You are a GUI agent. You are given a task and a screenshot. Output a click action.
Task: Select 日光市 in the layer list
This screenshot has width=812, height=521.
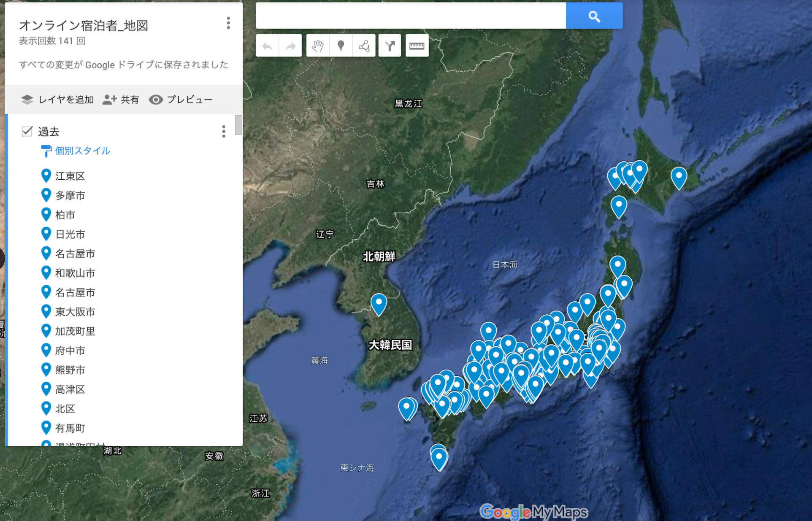tap(70, 234)
